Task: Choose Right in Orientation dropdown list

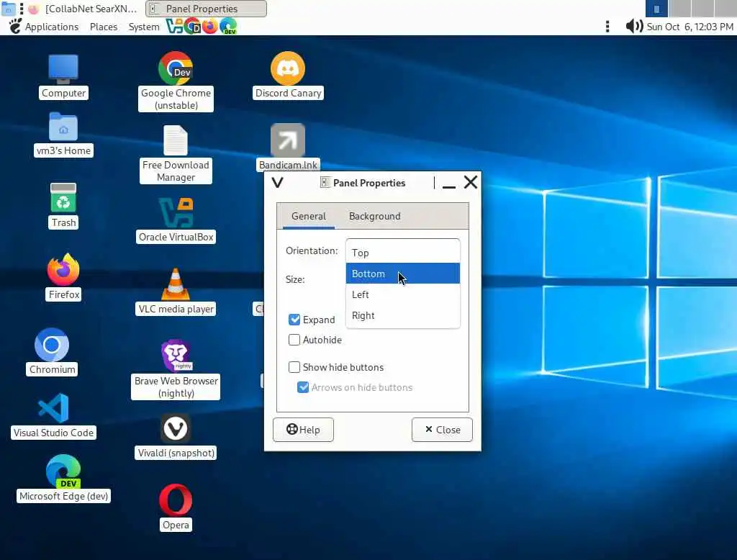Action: click(403, 315)
